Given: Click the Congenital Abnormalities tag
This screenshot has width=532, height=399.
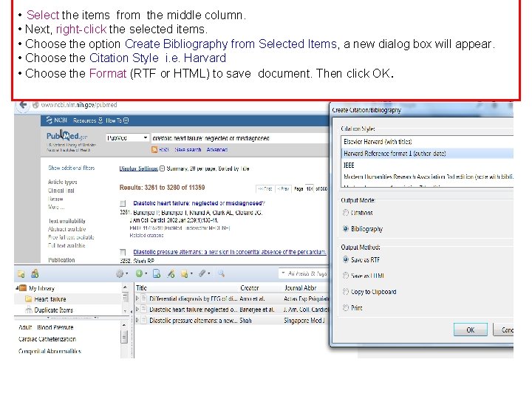Looking at the screenshot, I should coord(50,351).
